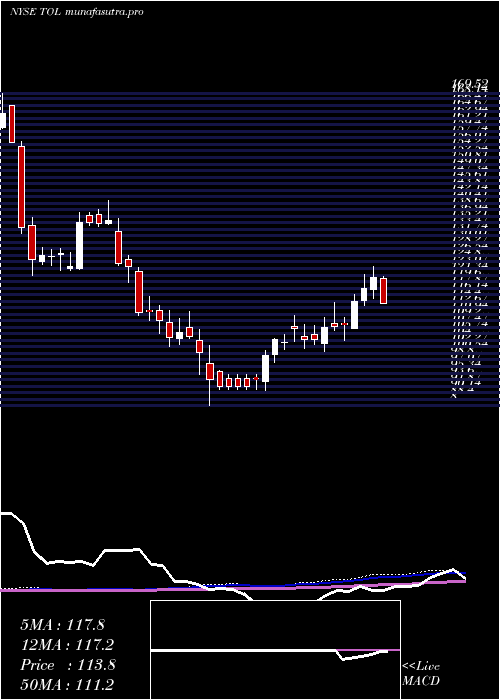Click the NYSE TOL munafasutra.pro title text
The width and height of the screenshot is (500, 700).
click(77, 12)
